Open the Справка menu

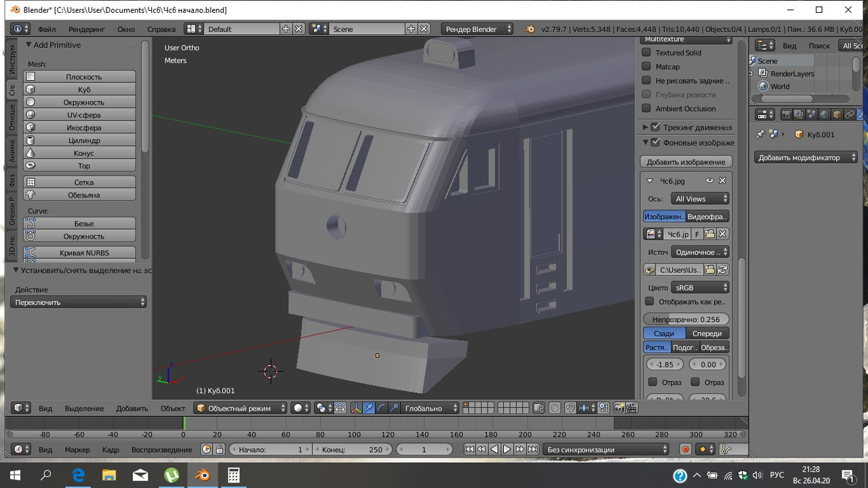click(161, 29)
